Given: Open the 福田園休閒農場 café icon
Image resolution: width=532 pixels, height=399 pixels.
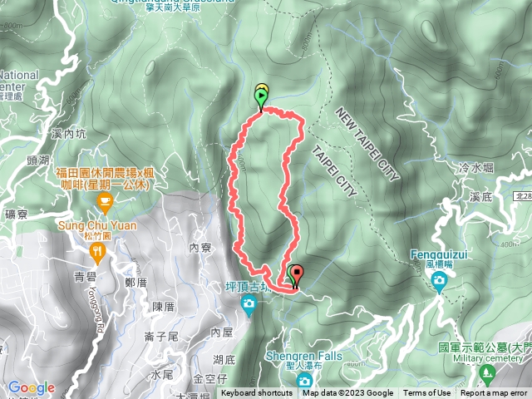Looking at the screenshot, I should pyautogui.click(x=105, y=203).
